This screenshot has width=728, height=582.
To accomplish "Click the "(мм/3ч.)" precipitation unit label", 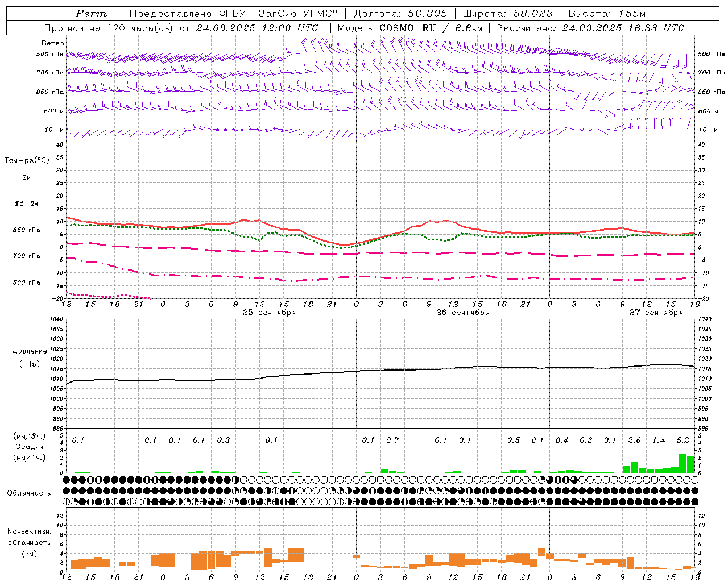I will click(29, 436).
